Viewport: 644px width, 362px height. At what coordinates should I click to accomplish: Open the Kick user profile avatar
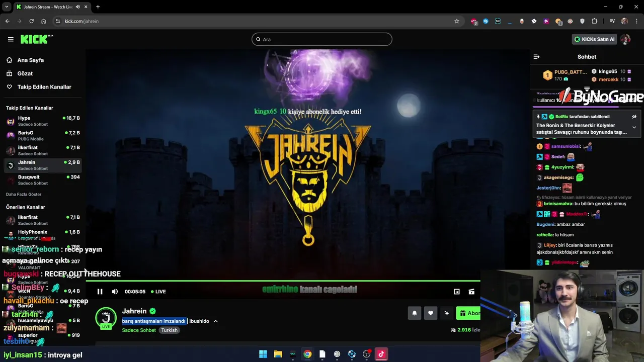[625, 39]
